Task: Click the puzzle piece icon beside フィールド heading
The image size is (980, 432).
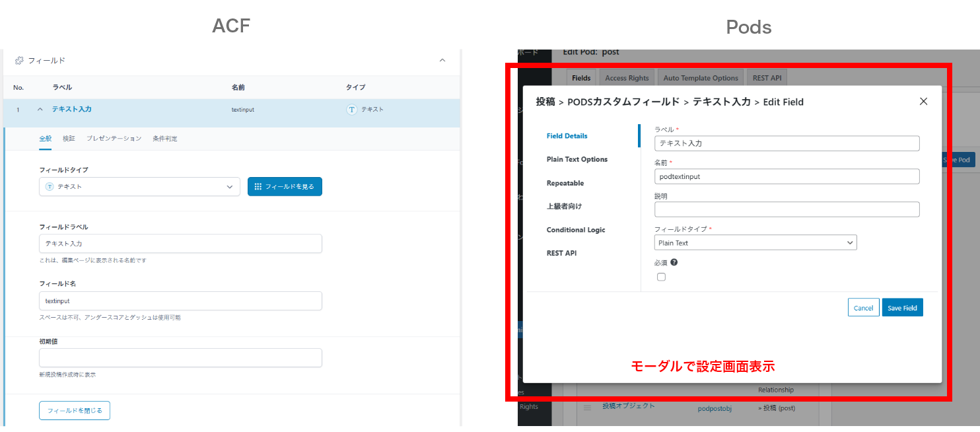Action: click(x=20, y=60)
